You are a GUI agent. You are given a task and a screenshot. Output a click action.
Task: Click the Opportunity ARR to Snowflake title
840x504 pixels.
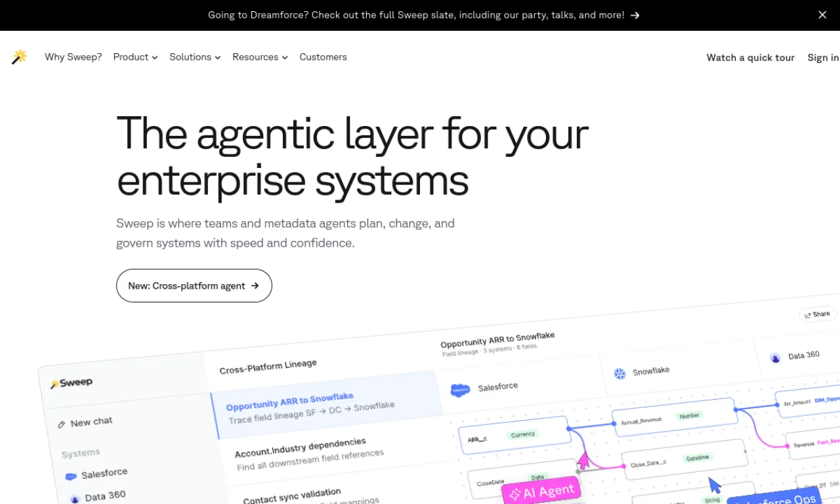click(497, 340)
